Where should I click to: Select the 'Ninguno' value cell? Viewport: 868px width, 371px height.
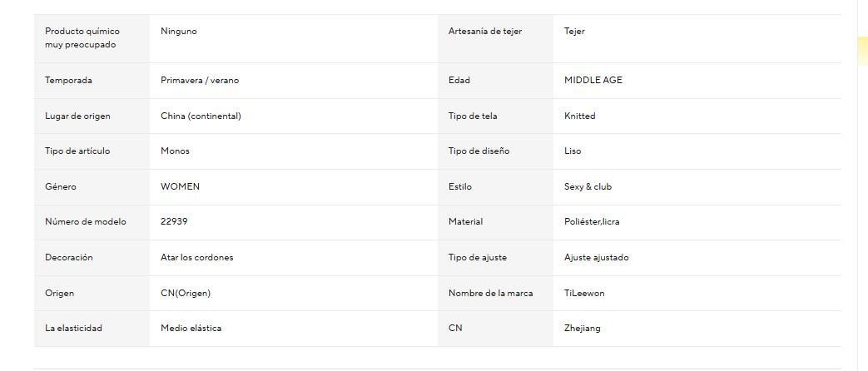click(x=179, y=32)
